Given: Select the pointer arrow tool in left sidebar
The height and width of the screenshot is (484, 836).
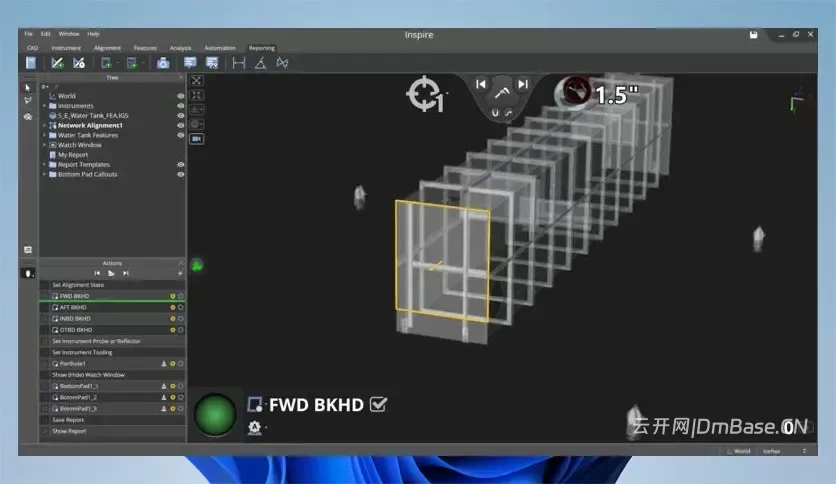Looking at the screenshot, I should click(28, 87).
